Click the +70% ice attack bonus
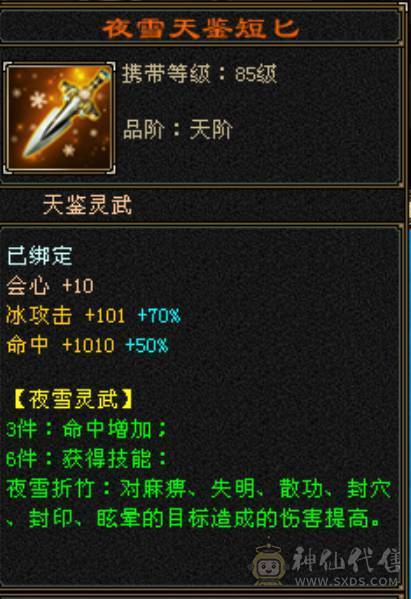This screenshot has height=599, width=411. (159, 316)
